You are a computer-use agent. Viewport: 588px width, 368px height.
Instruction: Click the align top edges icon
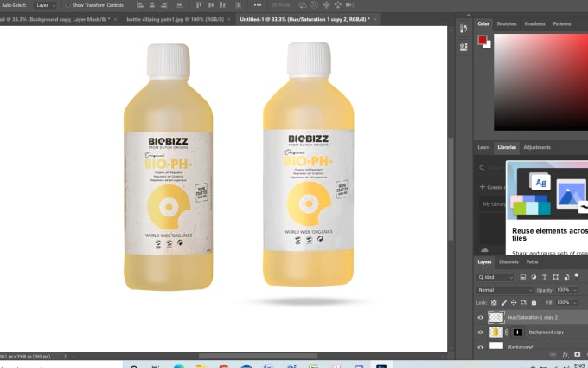coord(199,5)
